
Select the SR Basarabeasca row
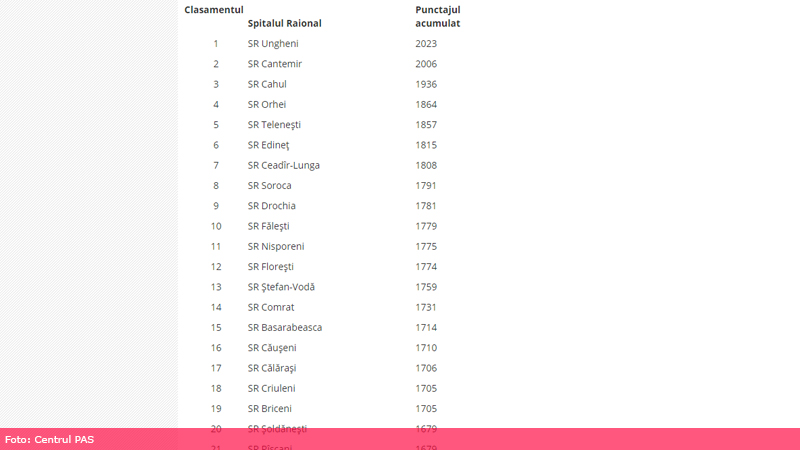click(x=285, y=327)
